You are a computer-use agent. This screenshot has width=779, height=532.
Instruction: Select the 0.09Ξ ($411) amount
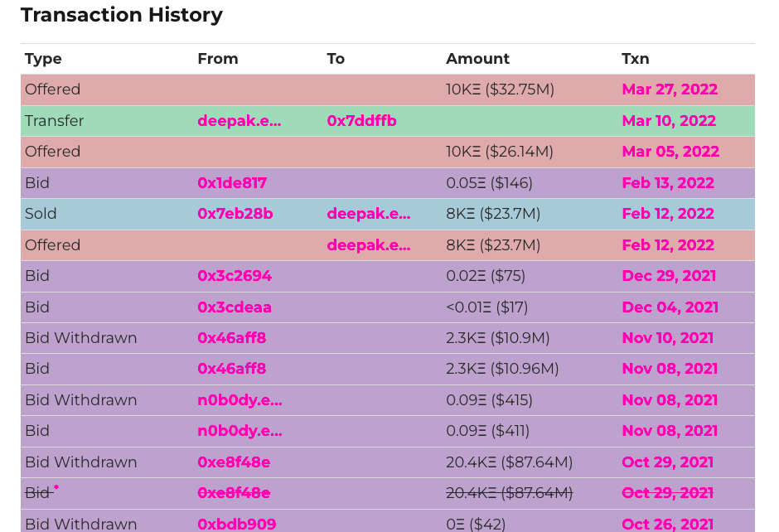487,431
